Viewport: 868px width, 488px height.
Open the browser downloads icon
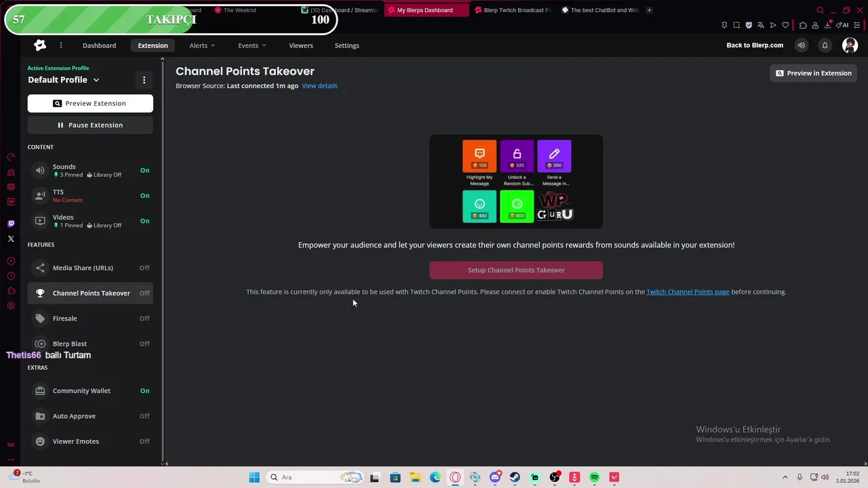[x=828, y=25]
